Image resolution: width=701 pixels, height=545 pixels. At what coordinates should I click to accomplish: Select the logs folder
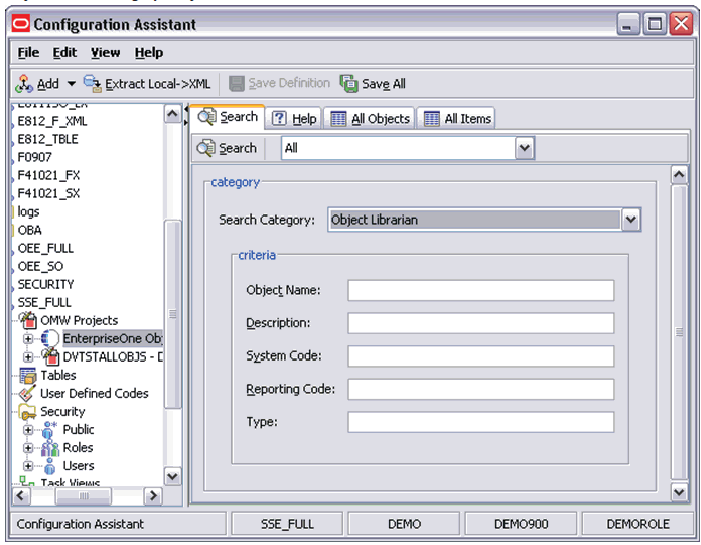point(28,212)
